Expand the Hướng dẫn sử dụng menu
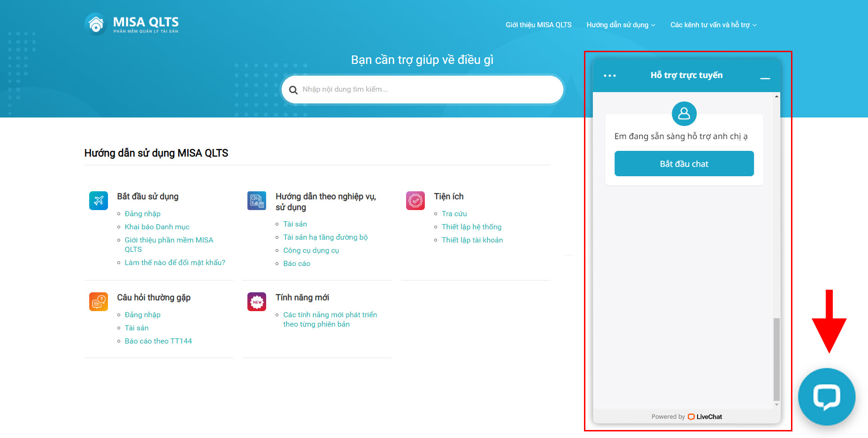Screen dimensions: 868x438 tap(621, 25)
